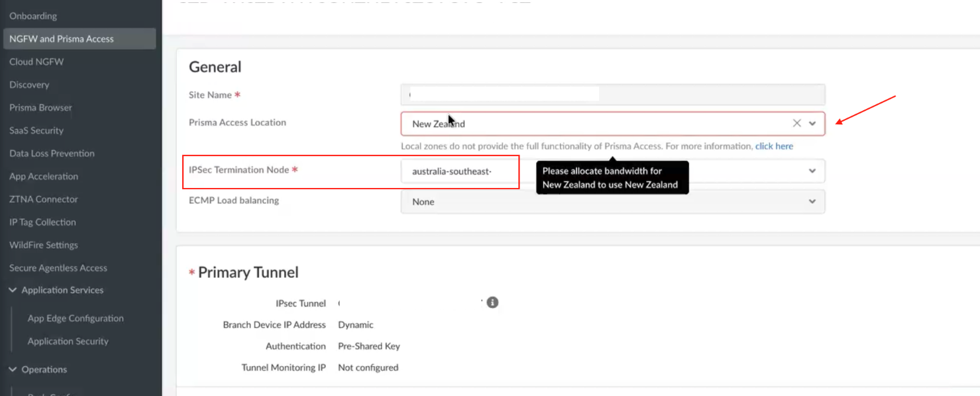Viewport: 980px width, 396px height.
Task: Click the Site Name input field
Action: coord(613,94)
